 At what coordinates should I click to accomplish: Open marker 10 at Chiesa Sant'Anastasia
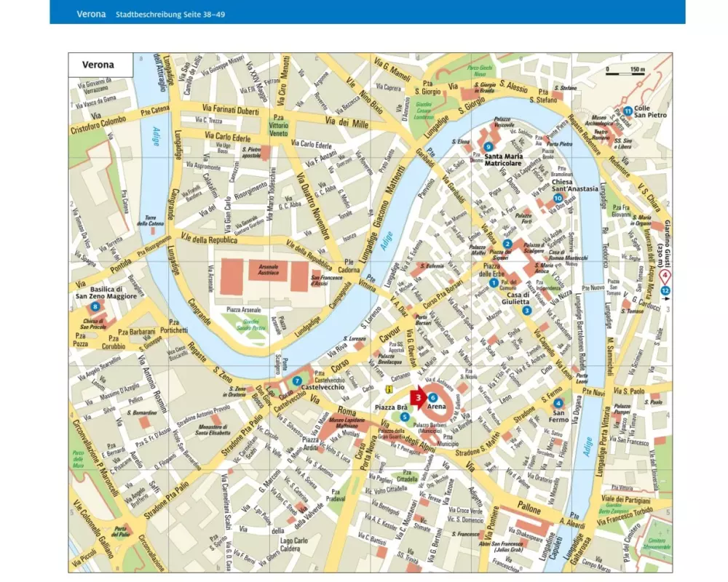click(x=558, y=198)
